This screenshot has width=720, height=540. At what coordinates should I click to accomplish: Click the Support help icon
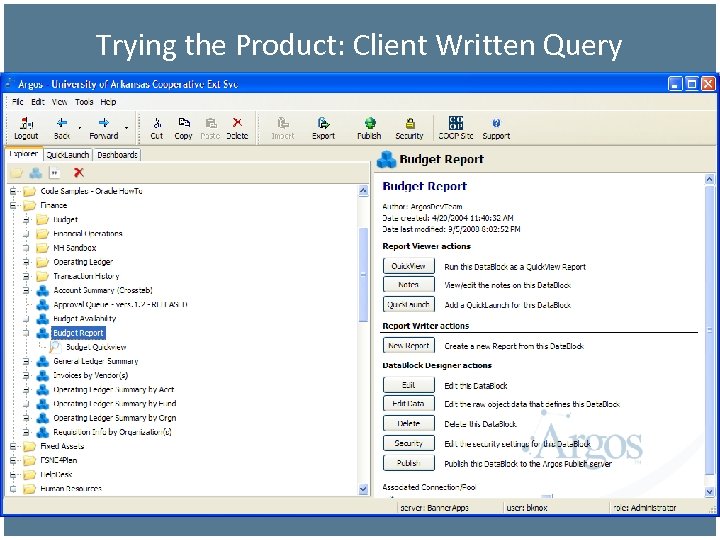click(496, 123)
